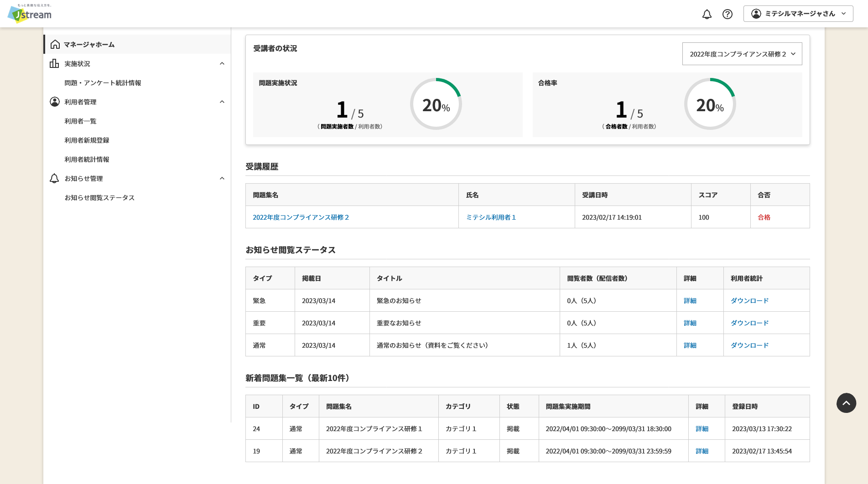Image resolution: width=868 pixels, height=484 pixels.
Task: Click the 合格率 20% progress ring
Action: tap(710, 104)
